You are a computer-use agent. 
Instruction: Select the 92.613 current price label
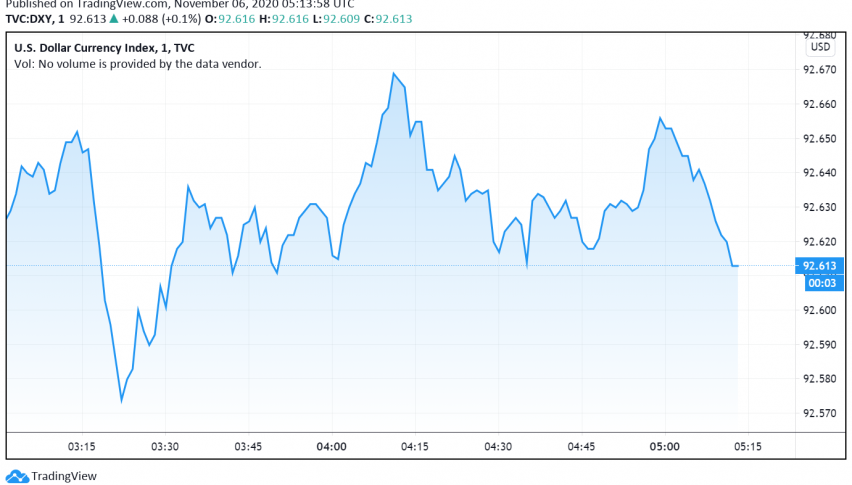point(819,266)
